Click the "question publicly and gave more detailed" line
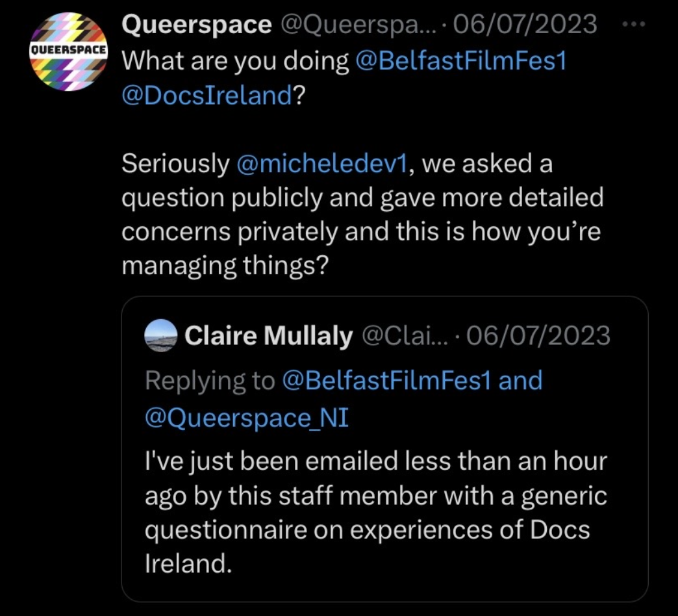Screen dimensions: 678x616 pyautogui.click(x=362, y=198)
